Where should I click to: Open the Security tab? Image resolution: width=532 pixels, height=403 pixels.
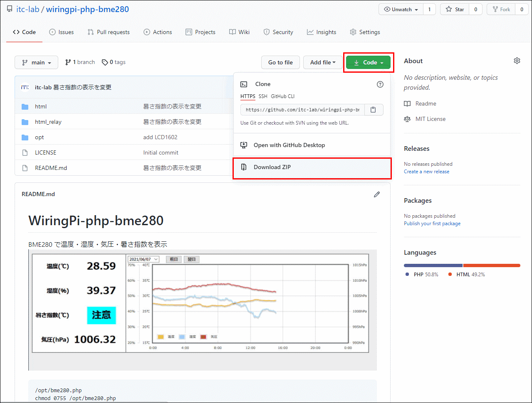(278, 32)
